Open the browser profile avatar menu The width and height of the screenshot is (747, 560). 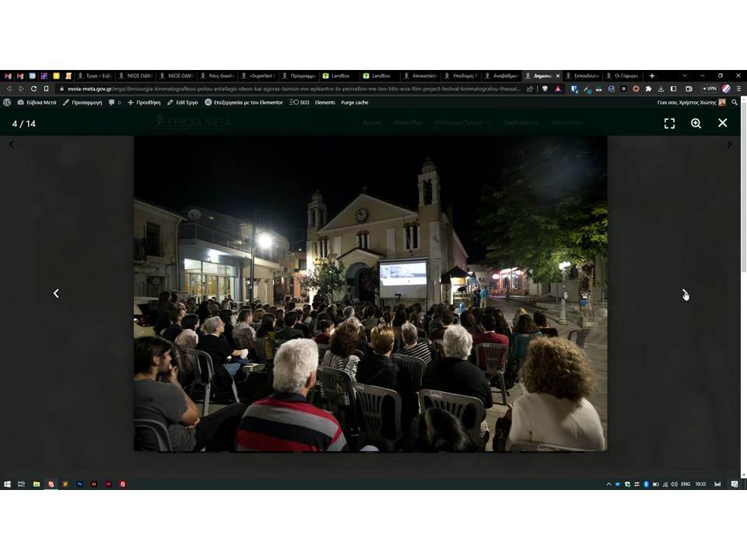[727, 89]
